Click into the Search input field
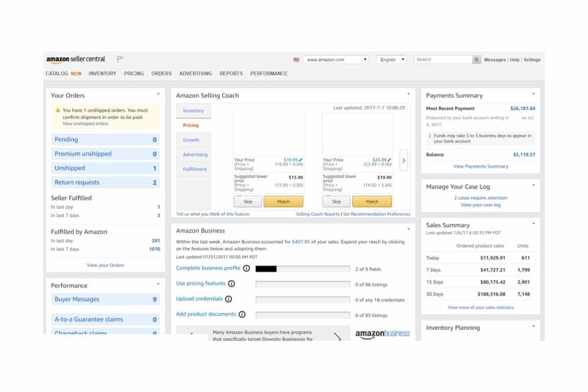Image resolution: width=588 pixels, height=392 pixels. 443,60
